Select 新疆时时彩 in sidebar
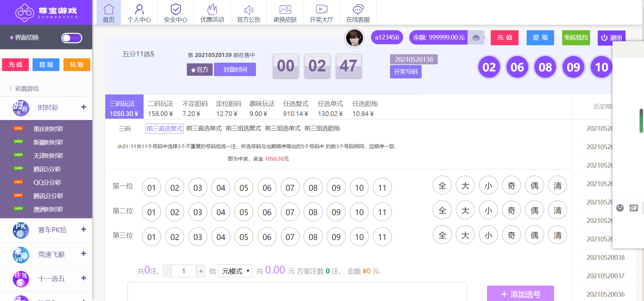Viewport: 644px width, 301px height. click(x=48, y=142)
